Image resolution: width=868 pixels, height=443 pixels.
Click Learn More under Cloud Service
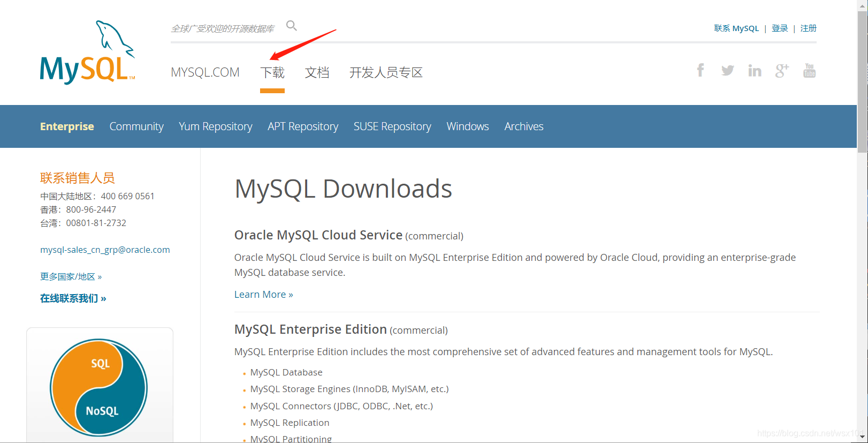tap(264, 294)
